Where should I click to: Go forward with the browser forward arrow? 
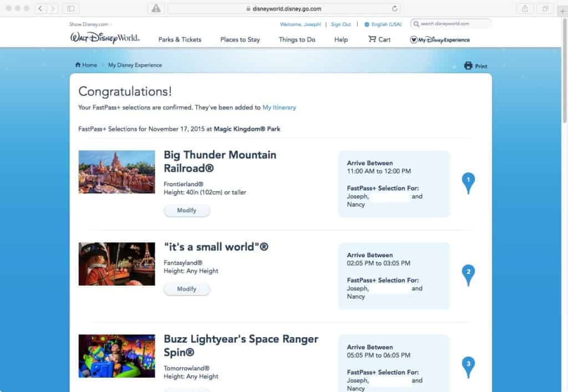coord(53,8)
